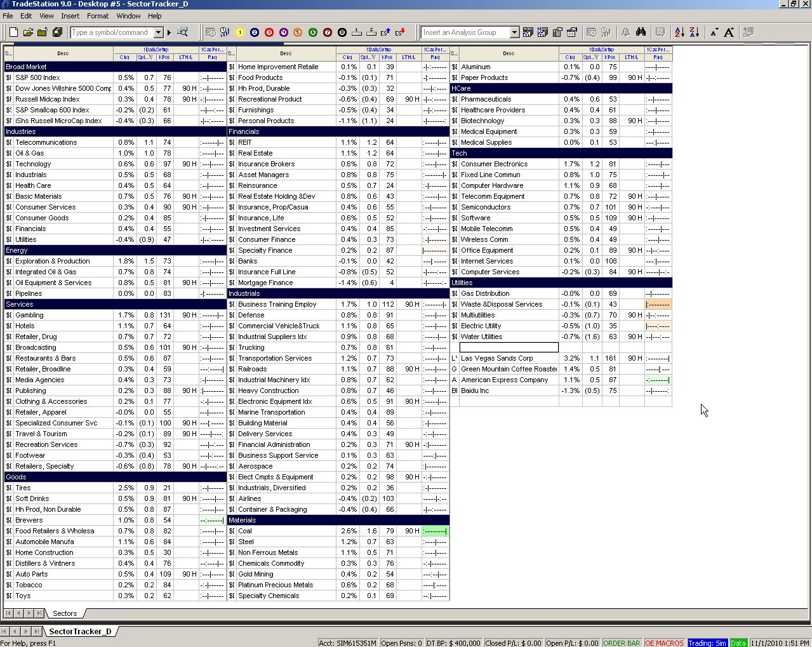The height and width of the screenshot is (647, 812).
Task: Sort descending with the Z-A arrow icon
Action: pos(694,32)
